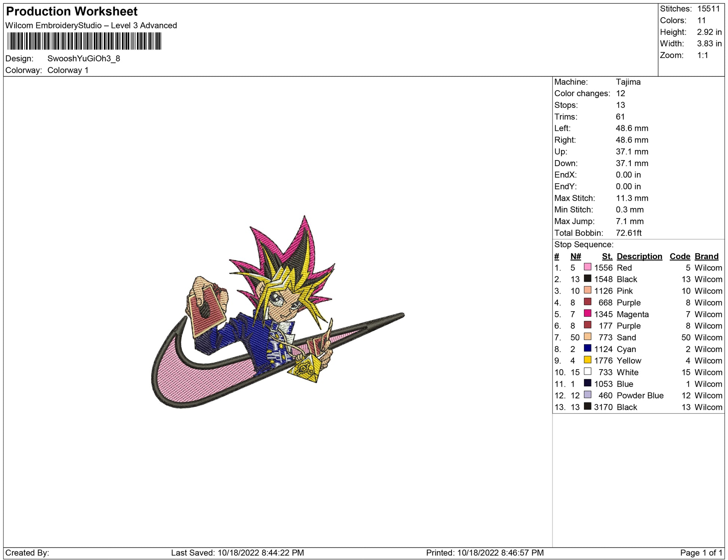This screenshot has height=560, width=728.
Task: Click the Brand column header
Action: point(706,256)
